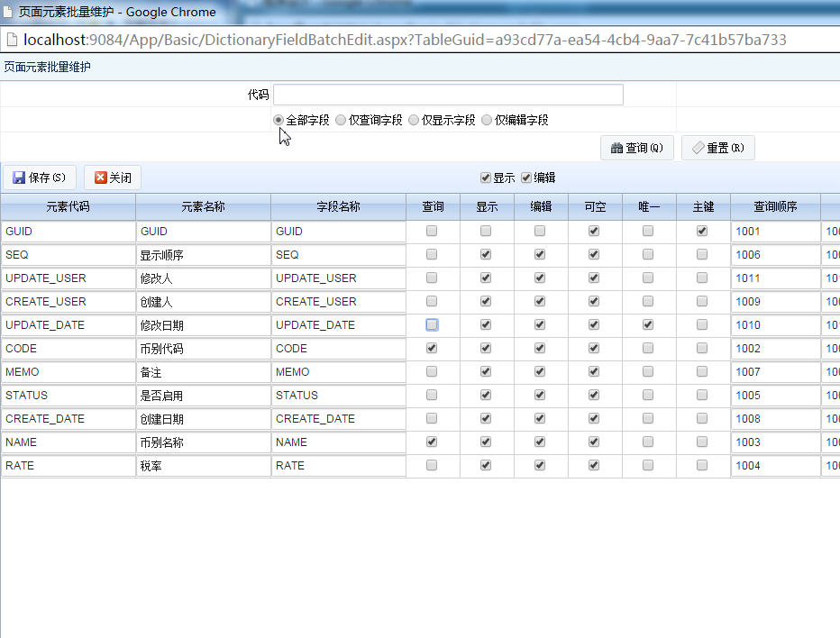Image resolution: width=840 pixels, height=638 pixels.
Task: Uncheck the toolbar 显示 checkbox
Action: [486, 178]
